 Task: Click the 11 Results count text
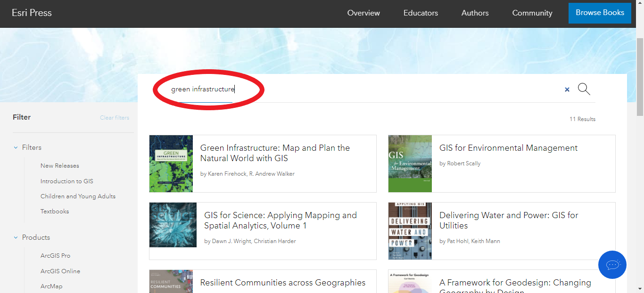(x=582, y=119)
